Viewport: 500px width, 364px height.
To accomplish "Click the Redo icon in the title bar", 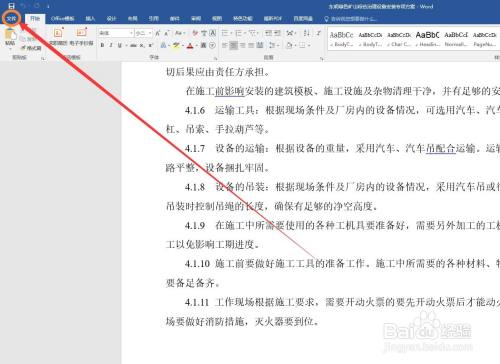I will point(37,6).
